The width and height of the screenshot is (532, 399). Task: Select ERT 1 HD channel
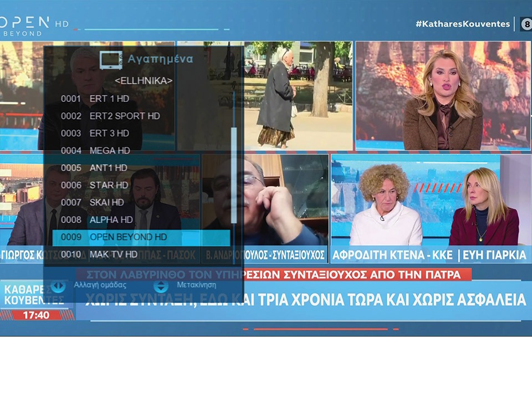click(109, 99)
